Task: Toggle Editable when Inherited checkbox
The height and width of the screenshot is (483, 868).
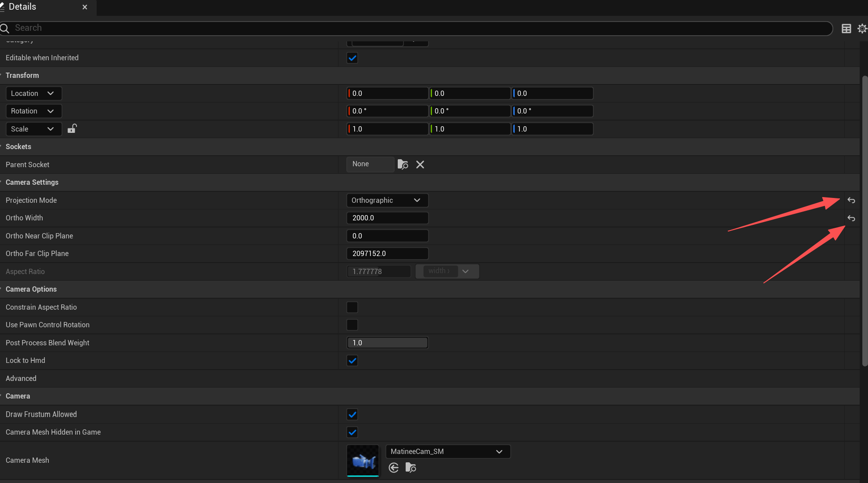Action: point(352,58)
